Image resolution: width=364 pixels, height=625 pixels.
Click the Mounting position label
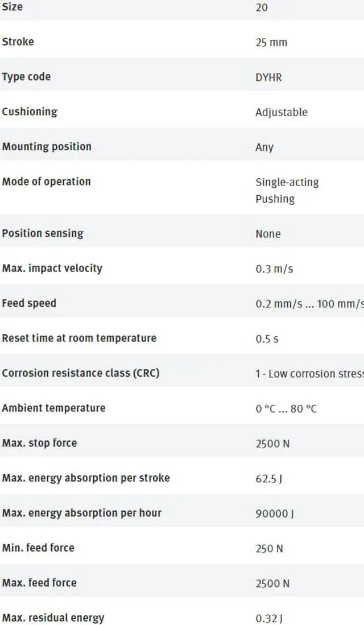[47, 147]
